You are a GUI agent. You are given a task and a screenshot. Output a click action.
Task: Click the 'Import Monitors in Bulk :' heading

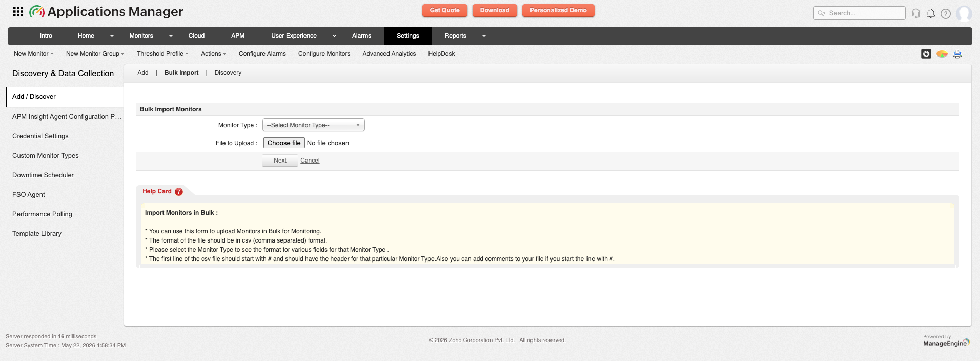[x=181, y=213]
